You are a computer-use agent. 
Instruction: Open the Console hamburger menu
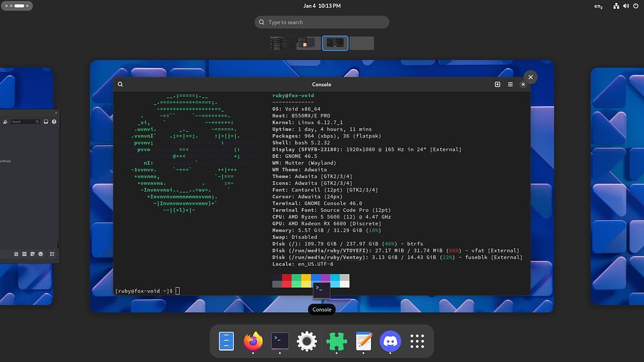pos(510,84)
